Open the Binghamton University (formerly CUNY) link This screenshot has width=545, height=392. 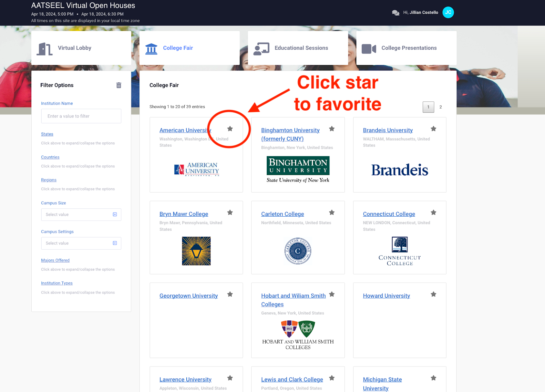[x=290, y=135]
